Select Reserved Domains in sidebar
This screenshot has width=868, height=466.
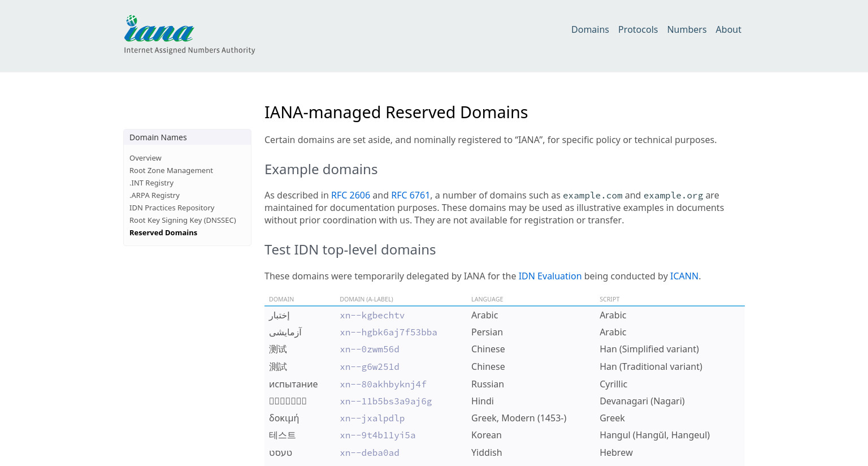(163, 232)
